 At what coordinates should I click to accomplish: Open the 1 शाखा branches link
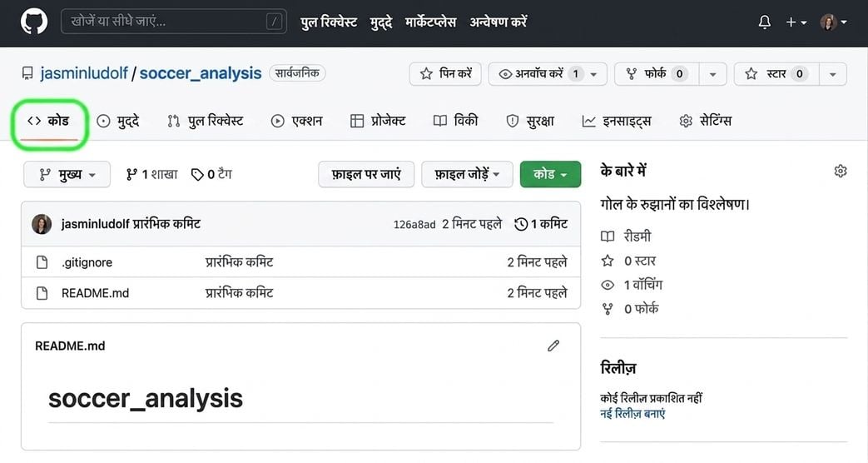(x=151, y=174)
